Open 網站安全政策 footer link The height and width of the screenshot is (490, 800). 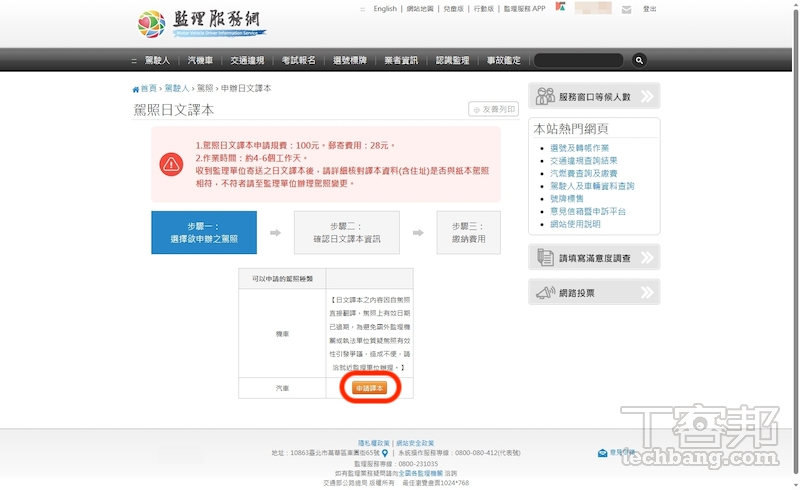[x=415, y=443]
